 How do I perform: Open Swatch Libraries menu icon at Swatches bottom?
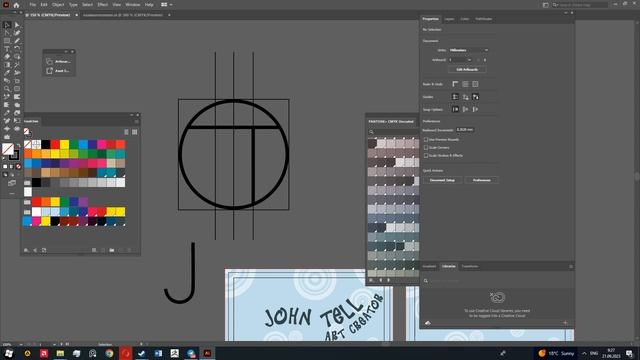[x=27, y=250]
